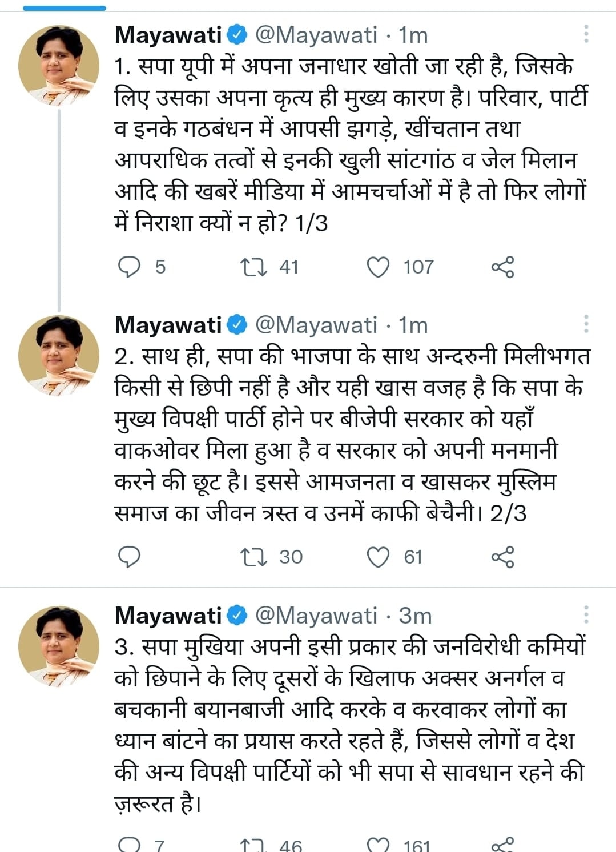Click the Mayawati name on the first tweet
Screen dimensions: 616x852
coord(168,35)
